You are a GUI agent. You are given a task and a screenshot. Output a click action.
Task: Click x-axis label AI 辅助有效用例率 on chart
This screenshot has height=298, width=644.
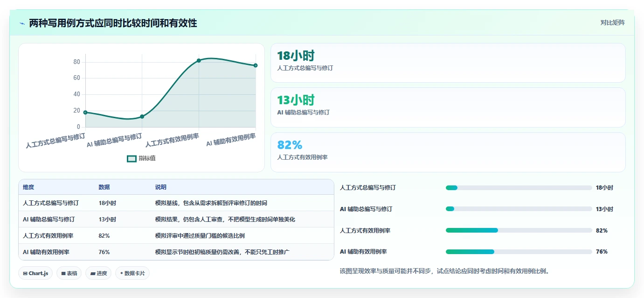[231, 140]
